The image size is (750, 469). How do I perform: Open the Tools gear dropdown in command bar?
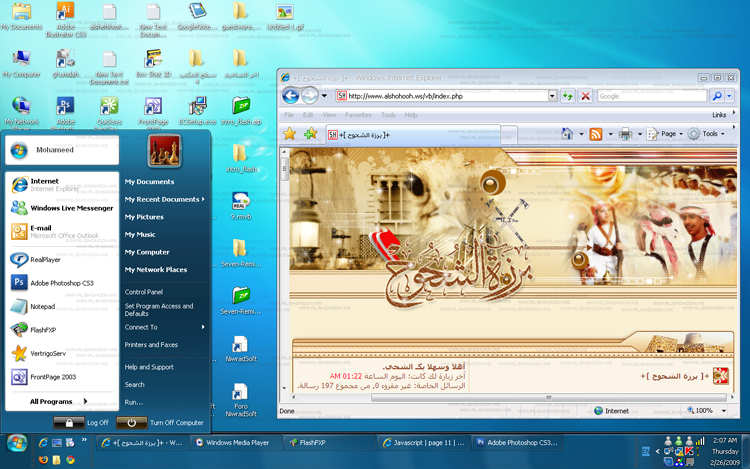(706, 134)
